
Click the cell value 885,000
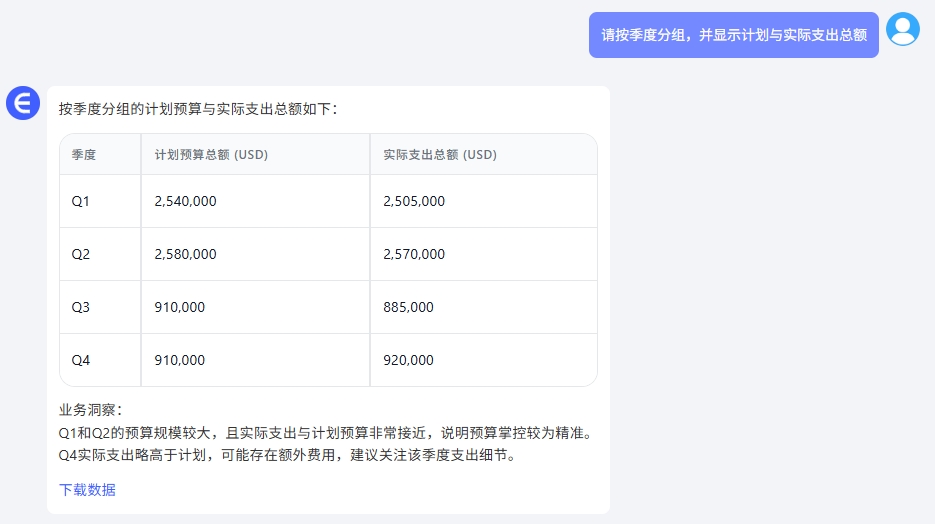click(408, 308)
